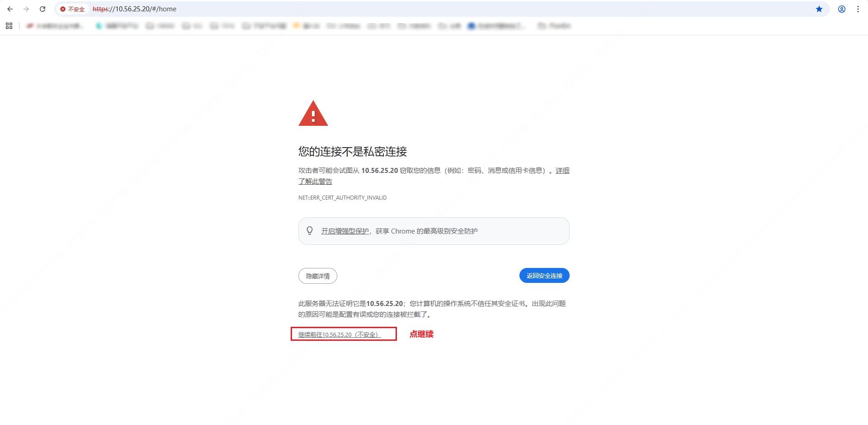This screenshot has width=868, height=425.
Task: Click the lightbulb icon in protection box
Action: [x=310, y=231]
